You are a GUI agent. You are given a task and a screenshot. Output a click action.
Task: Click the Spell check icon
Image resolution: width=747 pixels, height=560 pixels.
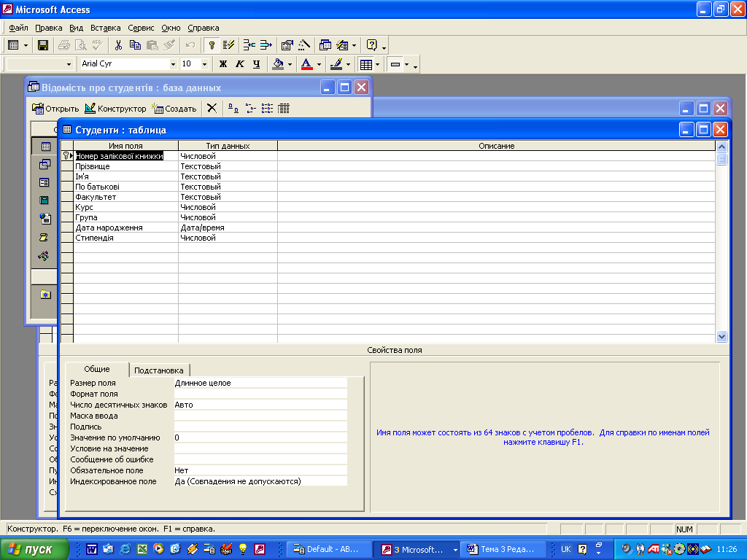point(98,45)
